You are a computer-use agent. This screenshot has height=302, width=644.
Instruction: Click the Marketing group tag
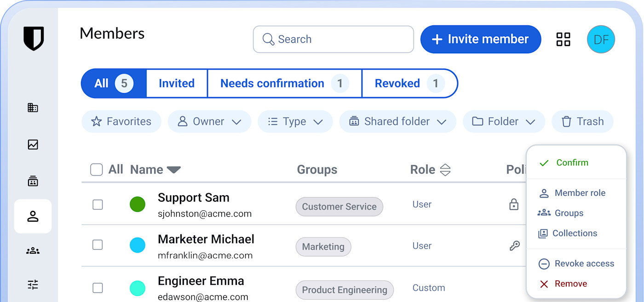[x=323, y=247]
